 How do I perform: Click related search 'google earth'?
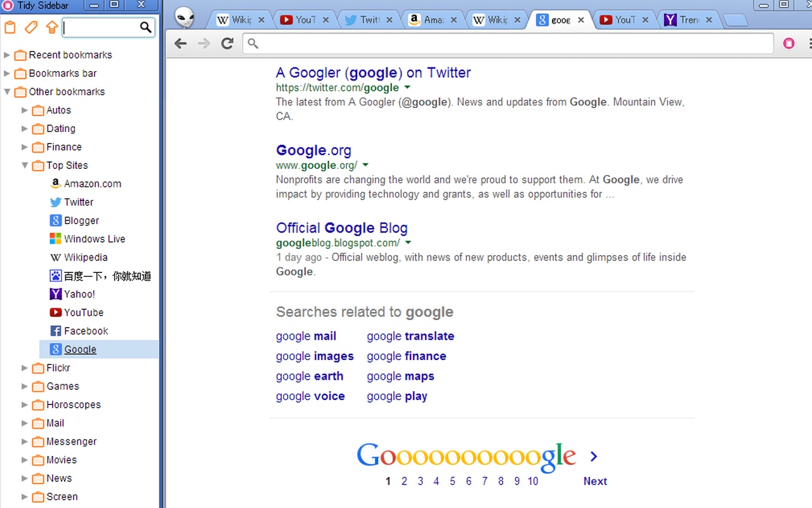[x=310, y=376]
